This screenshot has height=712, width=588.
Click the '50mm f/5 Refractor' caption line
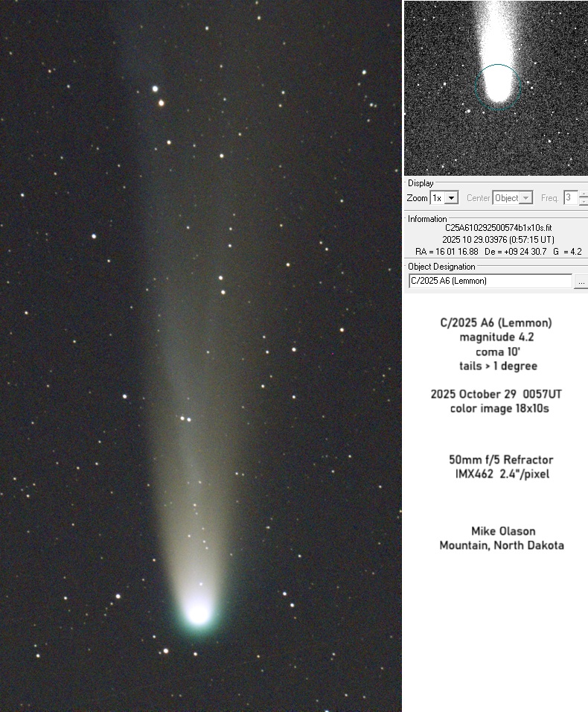[501, 460]
